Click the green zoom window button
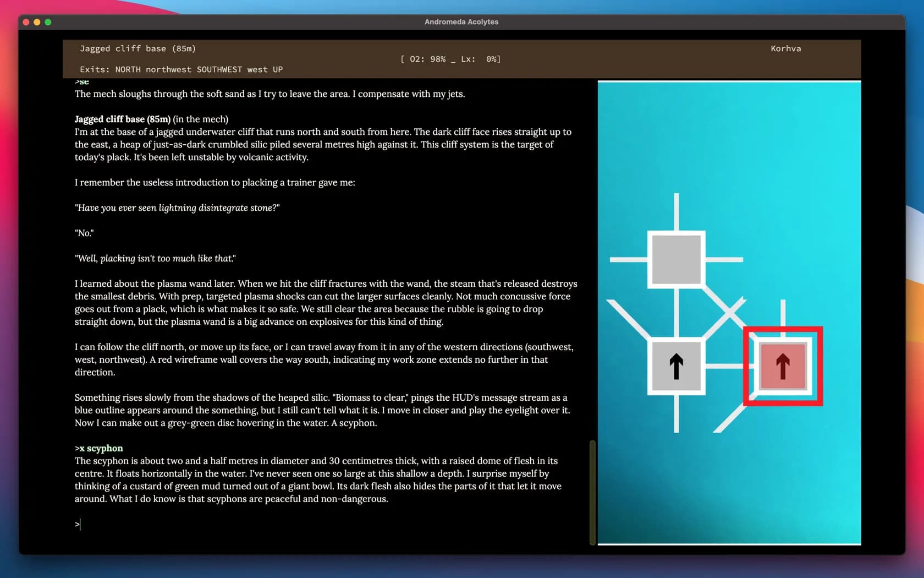Image resolution: width=924 pixels, height=578 pixels. click(48, 22)
